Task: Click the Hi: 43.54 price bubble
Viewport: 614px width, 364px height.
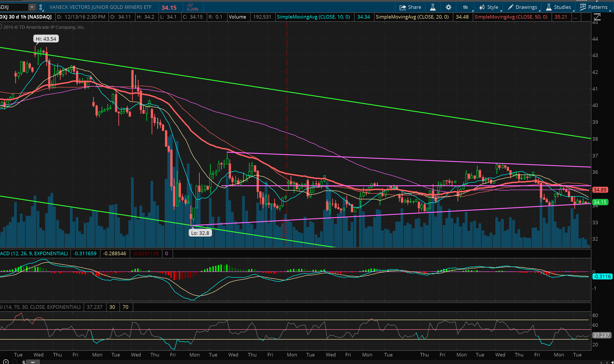Action: coord(46,39)
